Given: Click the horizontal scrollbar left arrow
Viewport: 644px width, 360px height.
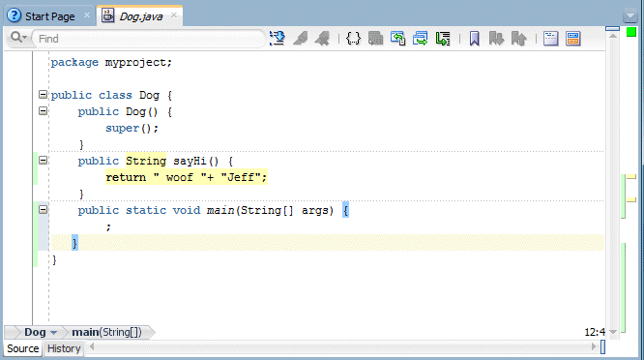Looking at the screenshot, I should click(x=92, y=346).
